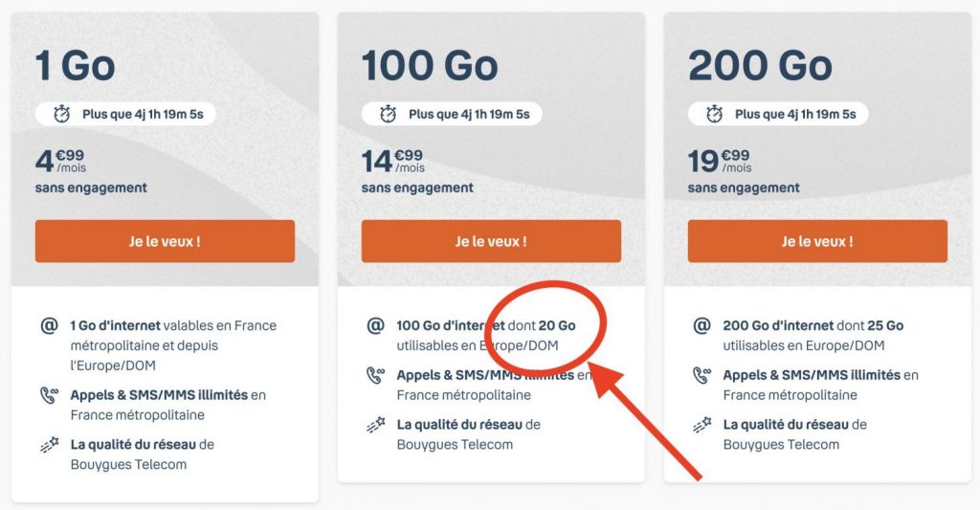This screenshot has height=510, width=980.
Task: Click the network quality stars icon in 100 Go card
Action: (x=376, y=426)
